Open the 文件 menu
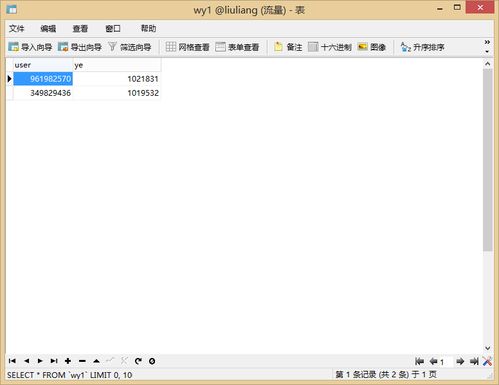 point(16,29)
